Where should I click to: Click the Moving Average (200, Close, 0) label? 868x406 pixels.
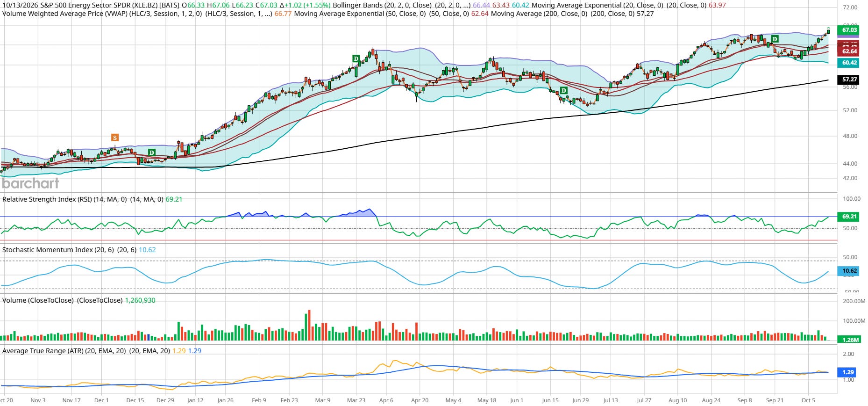click(x=539, y=14)
